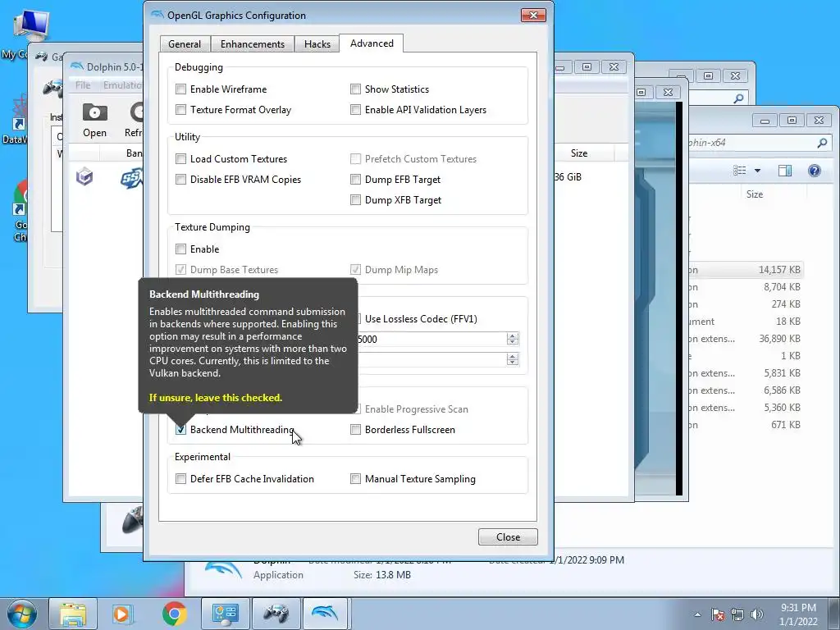Image resolution: width=840 pixels, height=630 pixels.
Task: Open the Explorer view options dropdown arrow
Action: pos(757,171)
